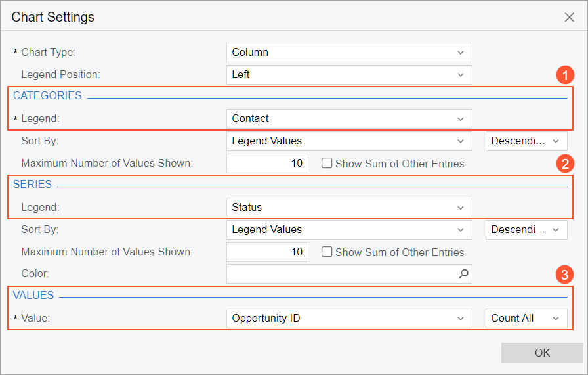This screenshot has width=588, height=375.
Task: Click the orange callout badge number 1
Action: [x=564, y=75]
